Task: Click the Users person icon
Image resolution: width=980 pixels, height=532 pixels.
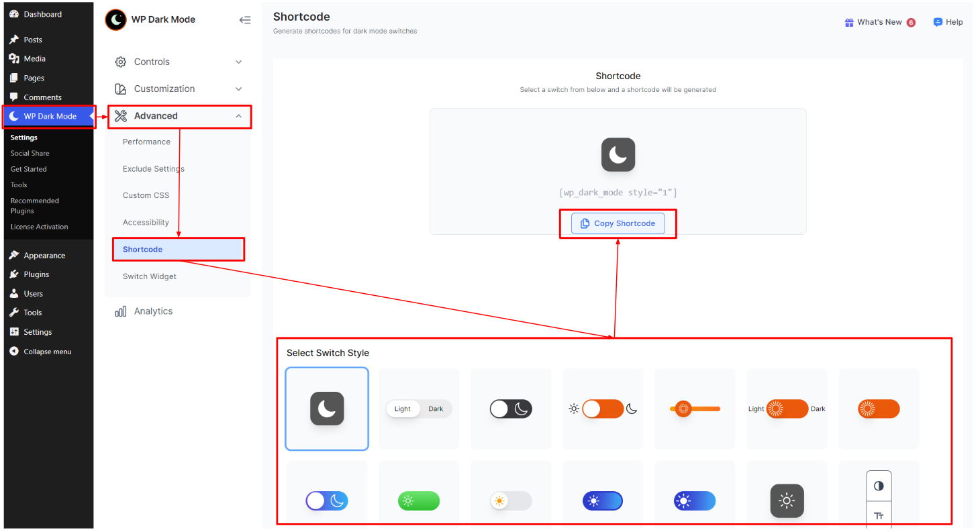Action: click(x=14, y=294)
